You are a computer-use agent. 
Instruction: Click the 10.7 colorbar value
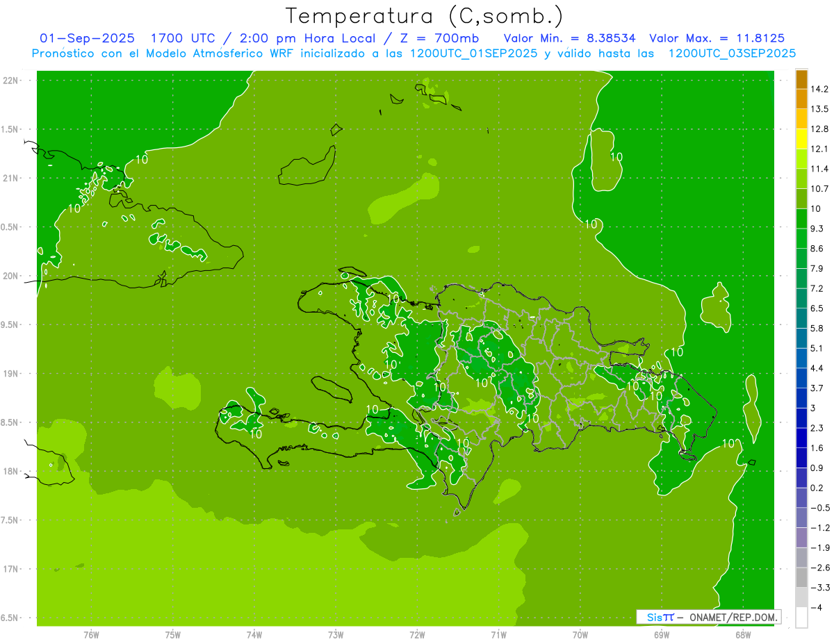[819, 189]
